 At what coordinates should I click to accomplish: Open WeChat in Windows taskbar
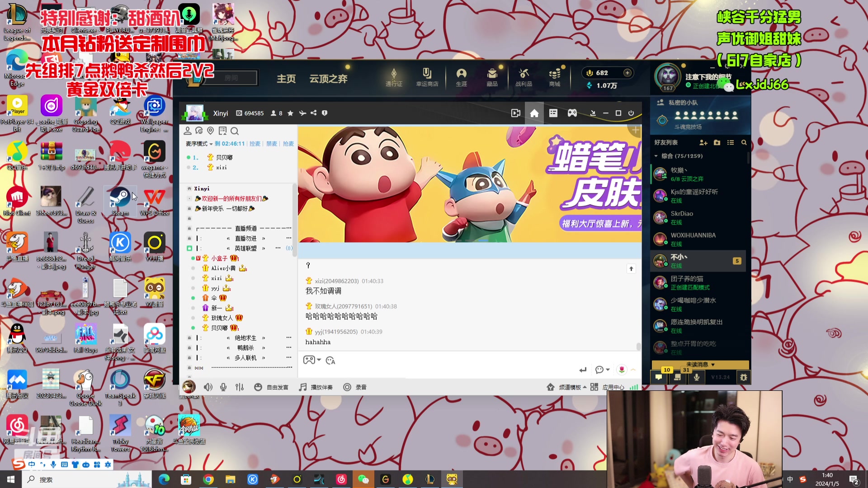(363, 479)
